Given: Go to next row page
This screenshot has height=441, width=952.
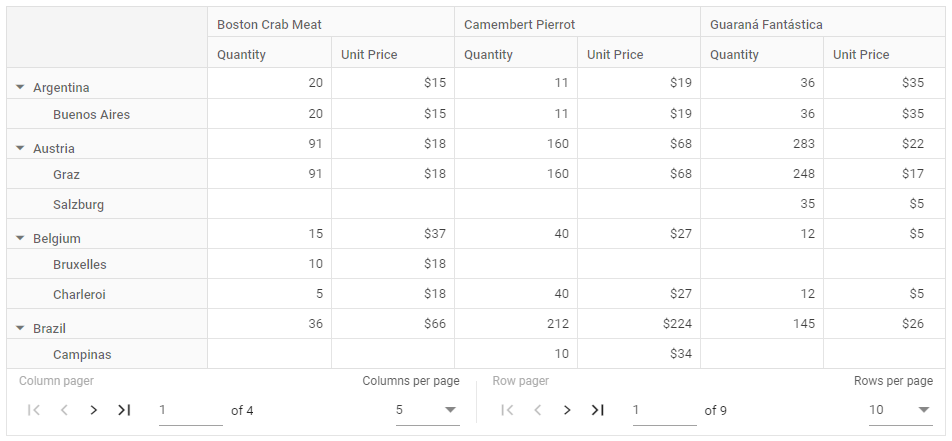Looking at the screenshot, I should pos(567,410).
